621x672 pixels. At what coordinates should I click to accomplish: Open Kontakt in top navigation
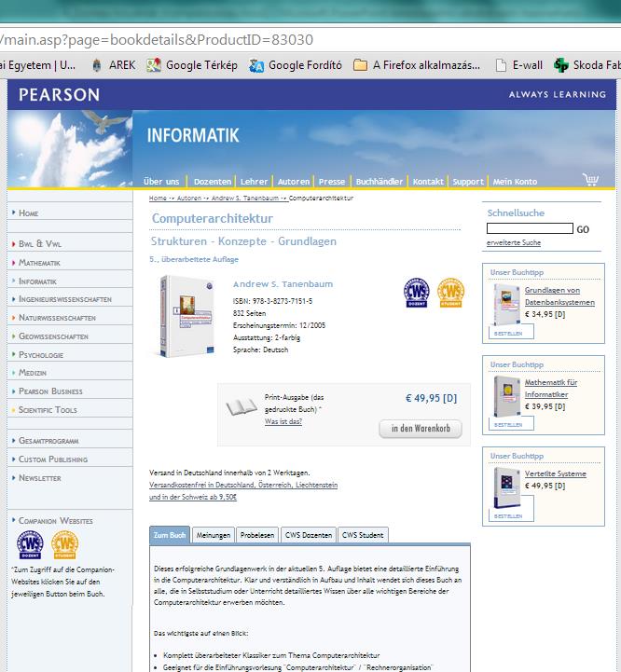click(x=428, y=182)
